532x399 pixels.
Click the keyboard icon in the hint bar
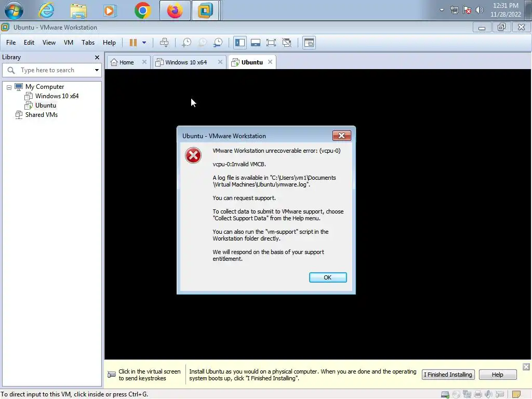click(x=112, y=375)
